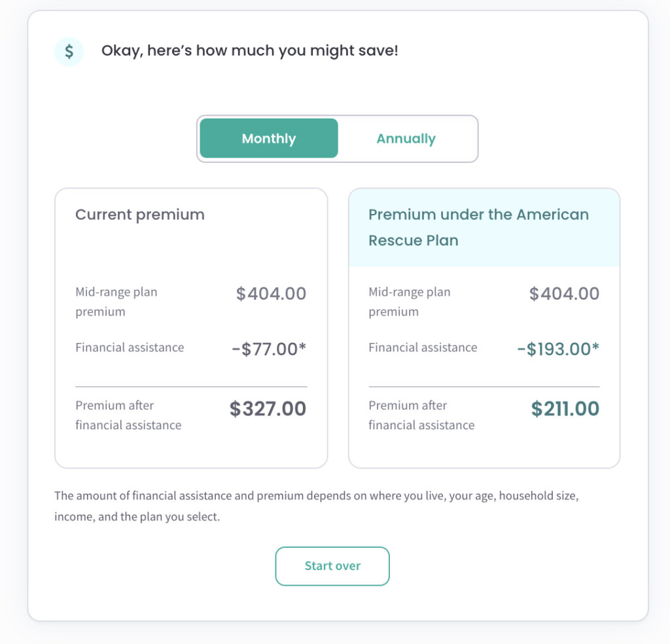Click the $404.00 amount in American Rescue Plan card
670x644 pixels.
564,294
